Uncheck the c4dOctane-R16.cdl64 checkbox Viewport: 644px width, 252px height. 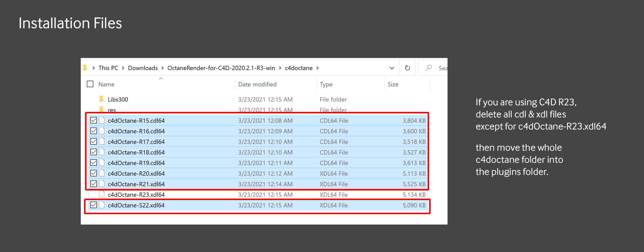point(94,131)
